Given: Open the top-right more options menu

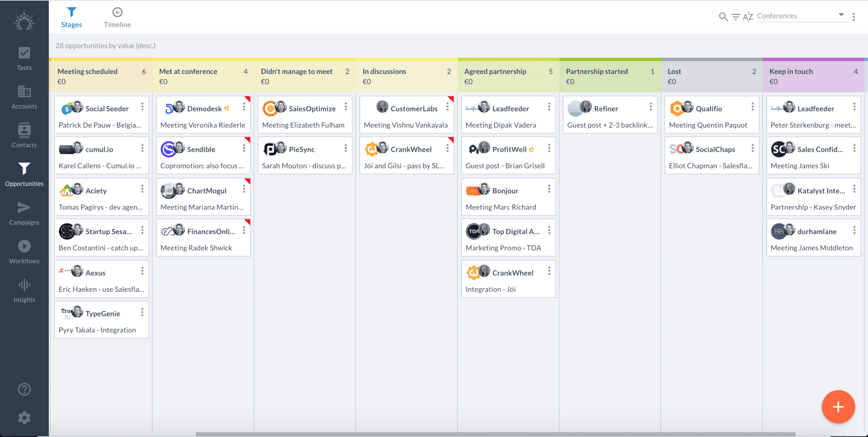Looking at the screenshot, I should pyautogui.click(x=854, y=17).
